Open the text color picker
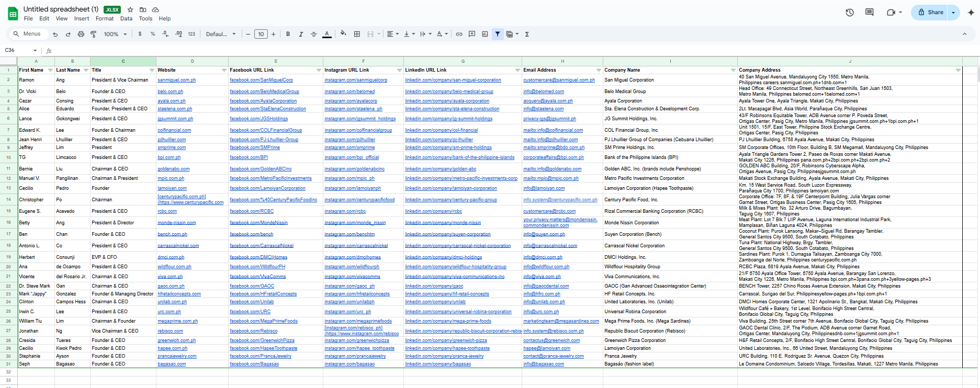The width and height of the screenshot is (980, 388). coord(327,34)
